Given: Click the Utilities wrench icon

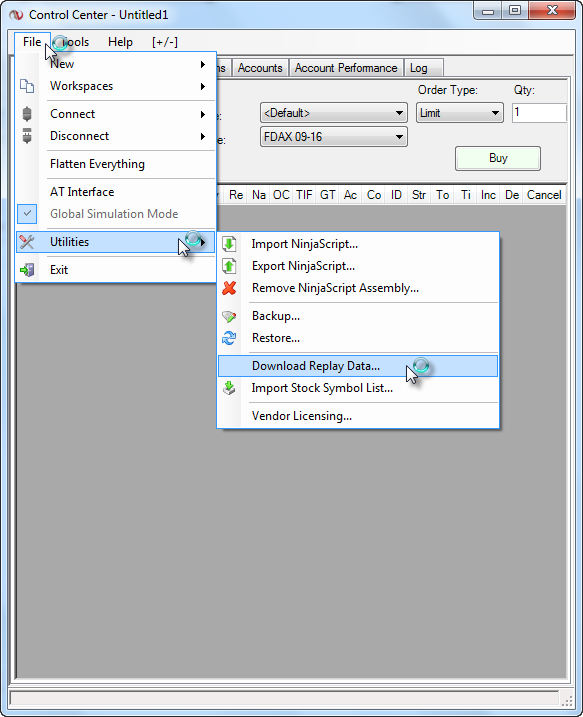Looking at the screenshot, I should click(x=27, y=242).
